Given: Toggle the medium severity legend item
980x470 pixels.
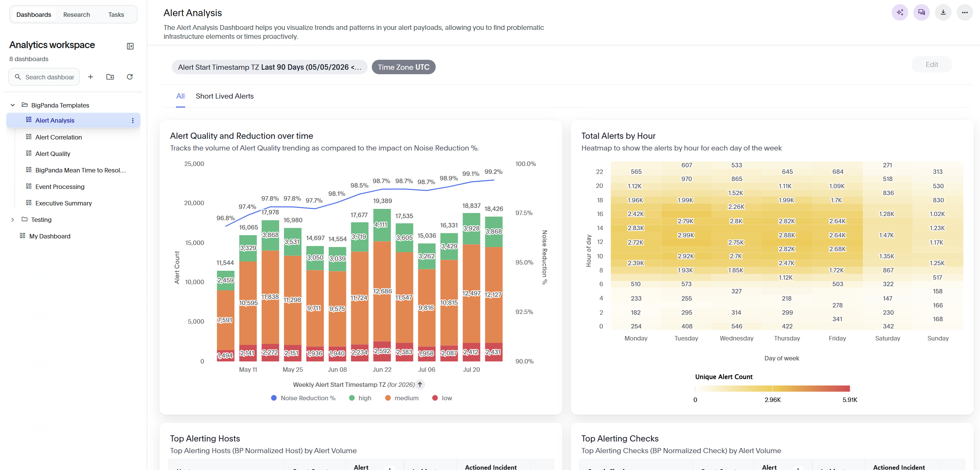Looking at the screenshot, I should [x=402, y=398].
